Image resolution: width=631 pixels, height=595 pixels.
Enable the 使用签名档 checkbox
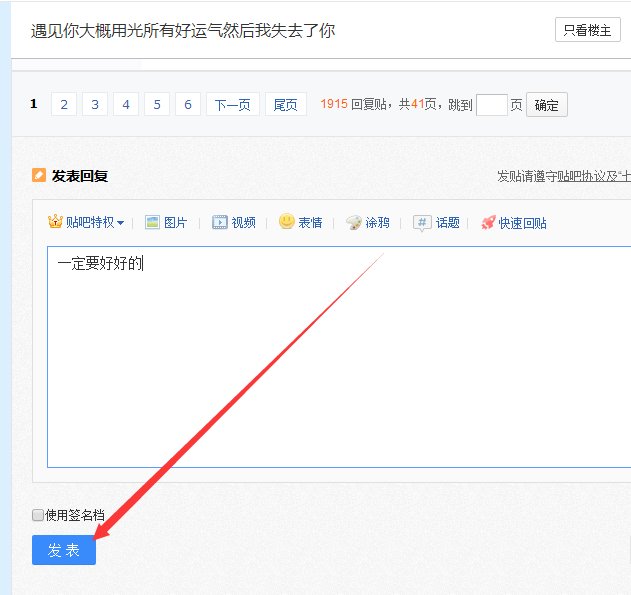coord(38,515)
